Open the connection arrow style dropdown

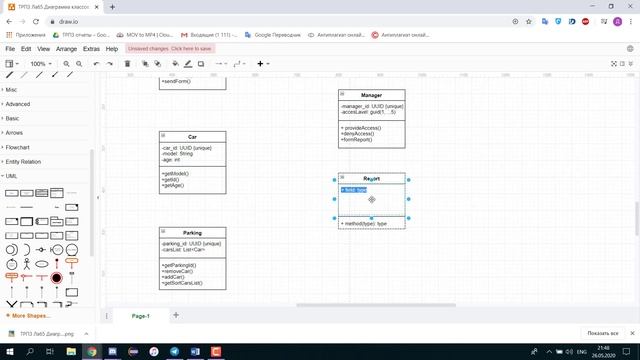221,64
